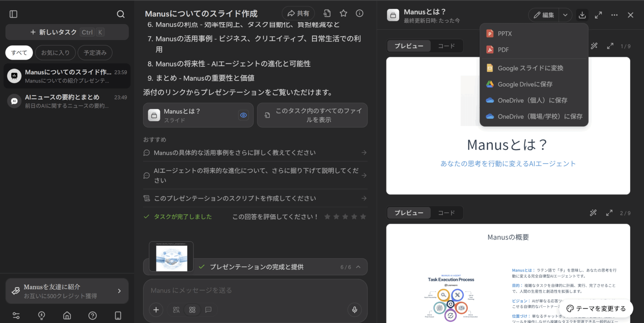Open the task info icon

[359, 13]
